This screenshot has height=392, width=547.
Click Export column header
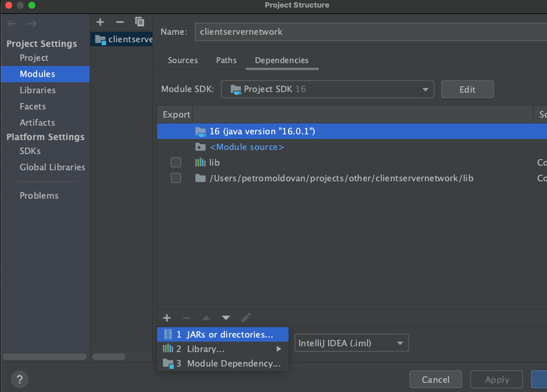tap(177, 115)
